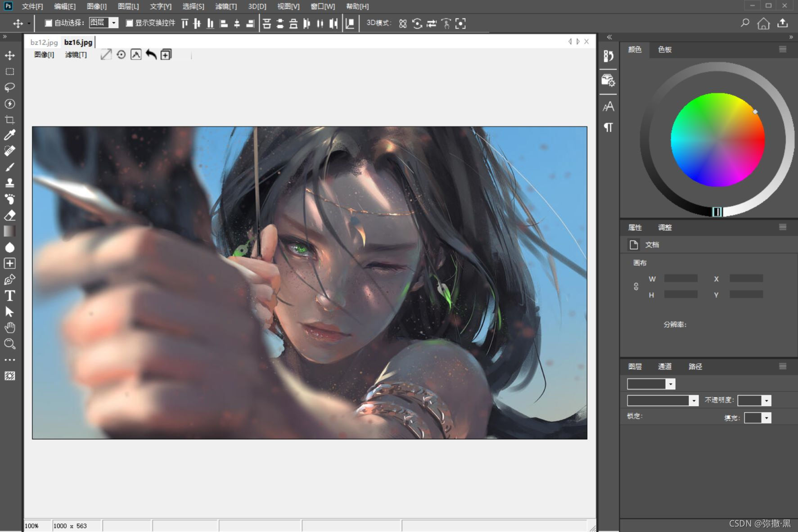798x532 pixels.
Task: Select the Rectangular Marquee tool
Action: (9, 72)
